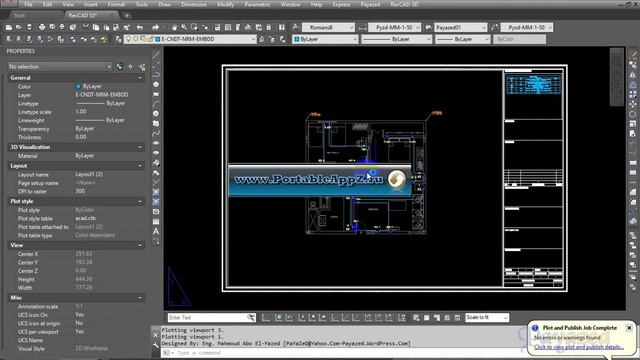
Task: Click the Redo arrow icon
Action: [156, 27]
